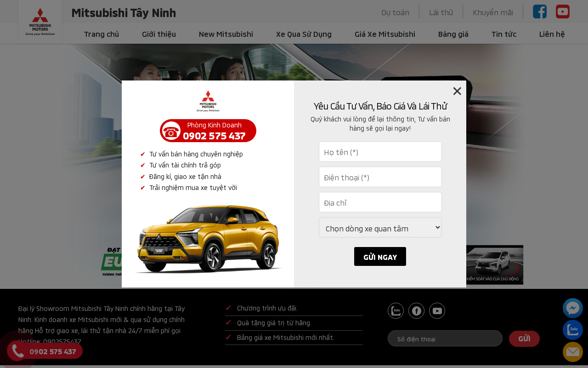Click the yellow SUV image in popup
The image size is (588, 368).
pos(208,239)
